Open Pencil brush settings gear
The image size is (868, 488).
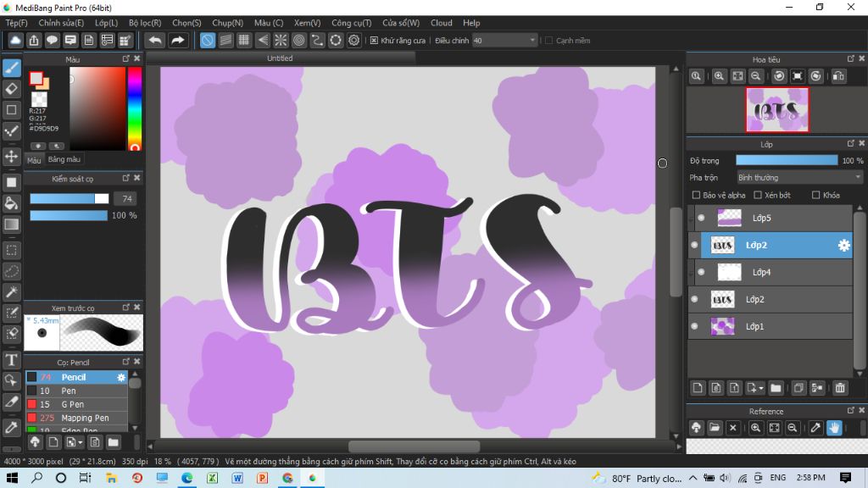click(121, 377)
